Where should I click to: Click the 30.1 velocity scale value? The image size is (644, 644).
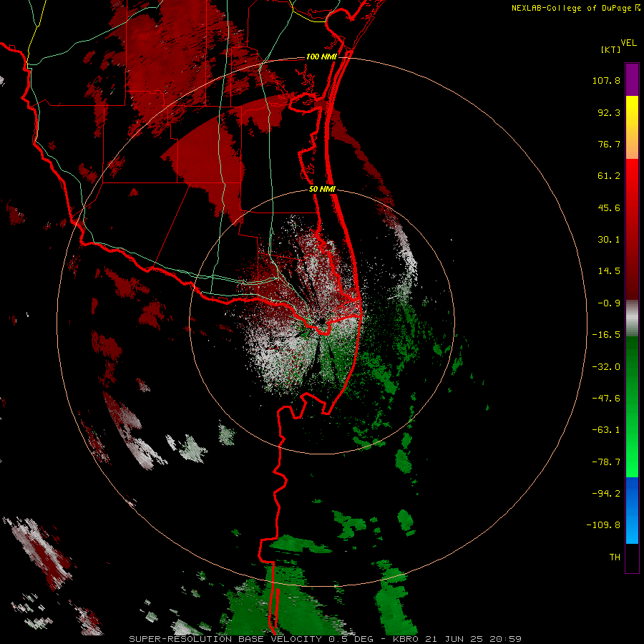[x=609, y=240]
